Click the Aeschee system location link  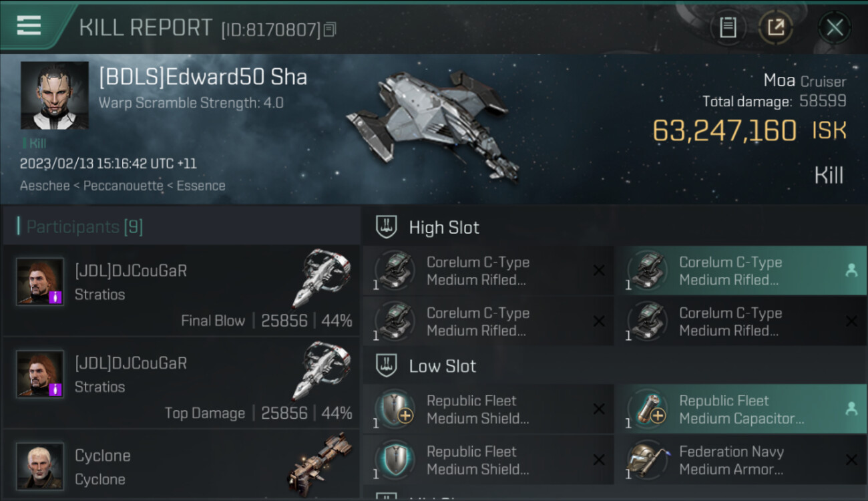(x=45, y=186)
